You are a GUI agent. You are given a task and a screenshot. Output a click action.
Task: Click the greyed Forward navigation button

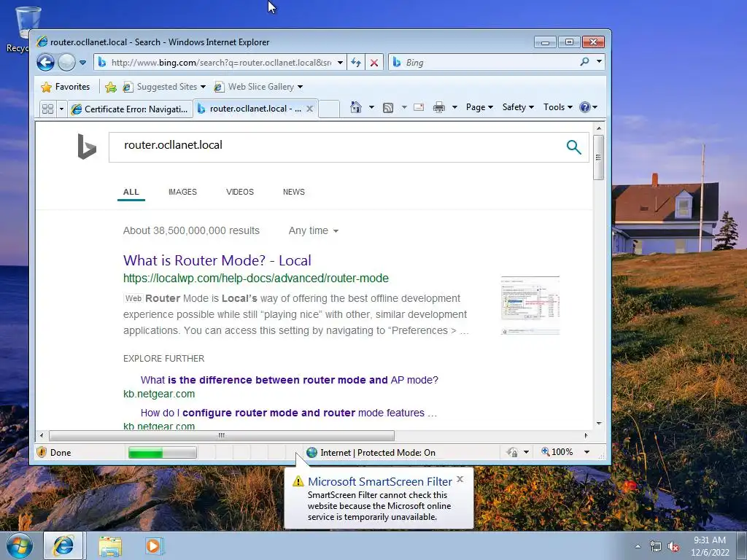[66, 63]
